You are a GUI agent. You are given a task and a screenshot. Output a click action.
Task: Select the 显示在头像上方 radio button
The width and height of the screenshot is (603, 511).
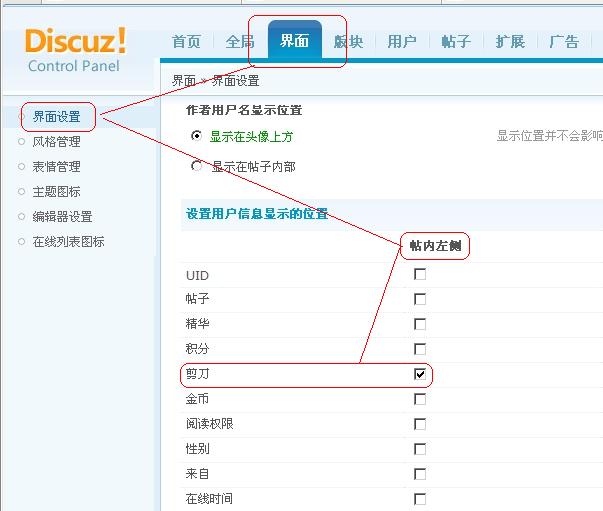(x=197, y=136)
